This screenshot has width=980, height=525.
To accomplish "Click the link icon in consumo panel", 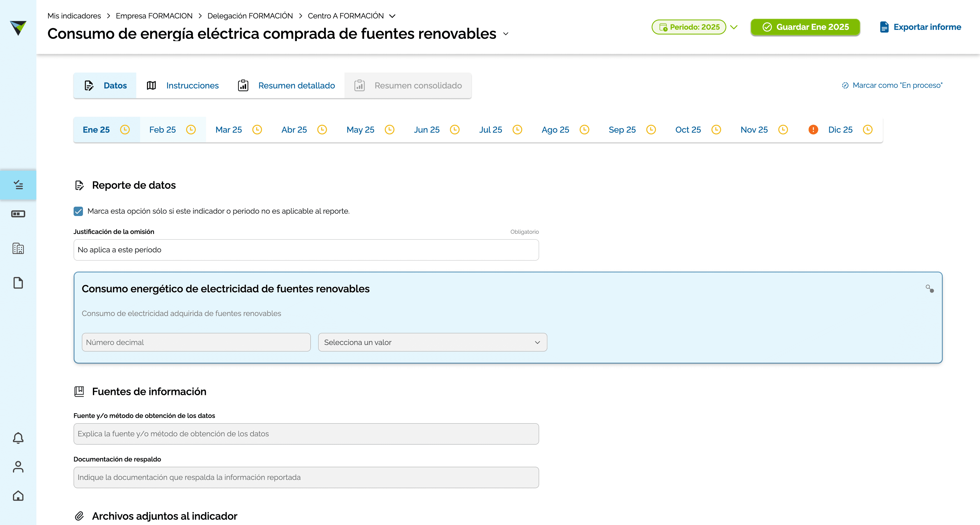I will click(930, 289).
